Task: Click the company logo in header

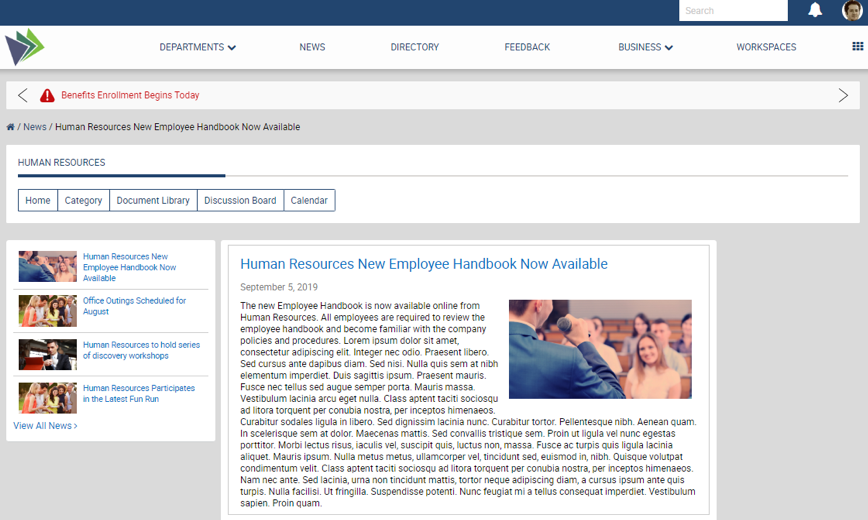Action: 25,47
